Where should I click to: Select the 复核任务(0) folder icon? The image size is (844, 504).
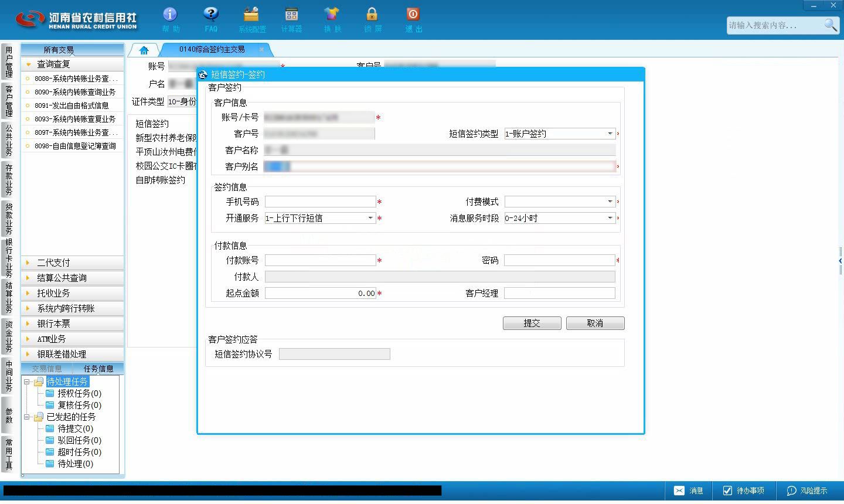[50, 405]
